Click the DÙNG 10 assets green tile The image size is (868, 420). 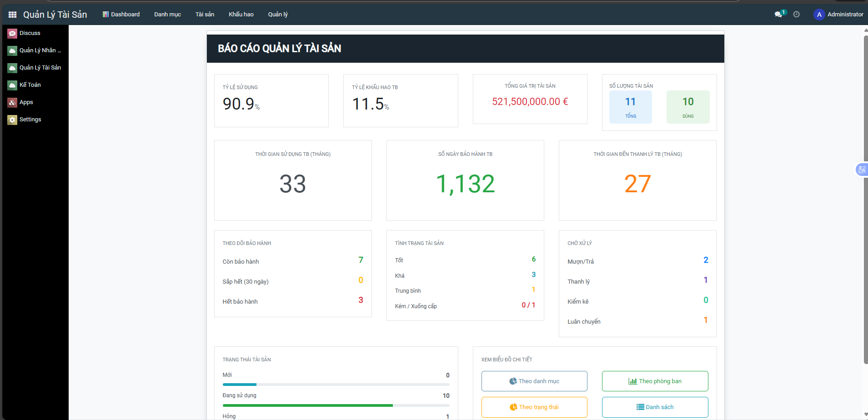pos(688,107)
